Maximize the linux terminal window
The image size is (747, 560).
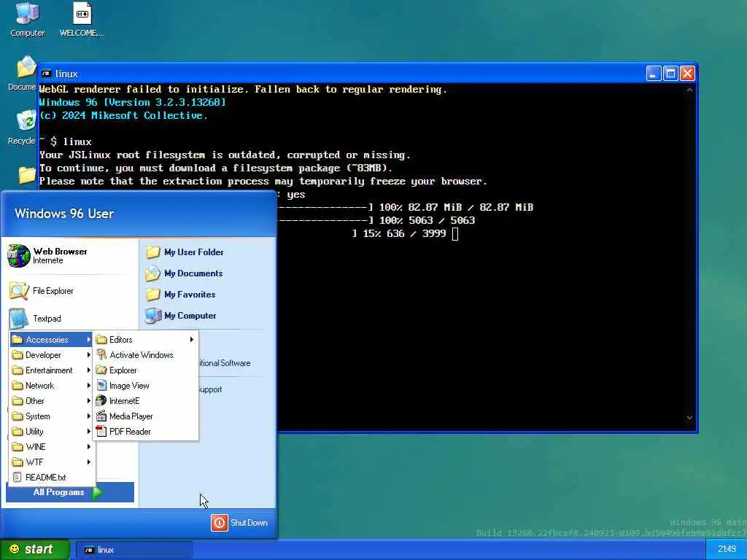pyautogui.click(x=670, y=74)
